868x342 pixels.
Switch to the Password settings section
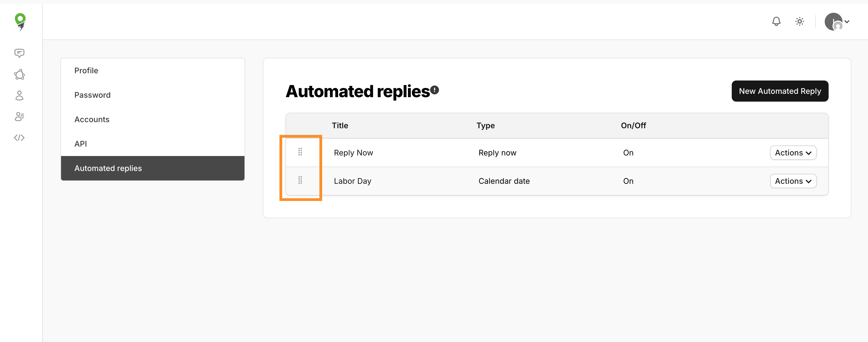[x=92, y=95]
